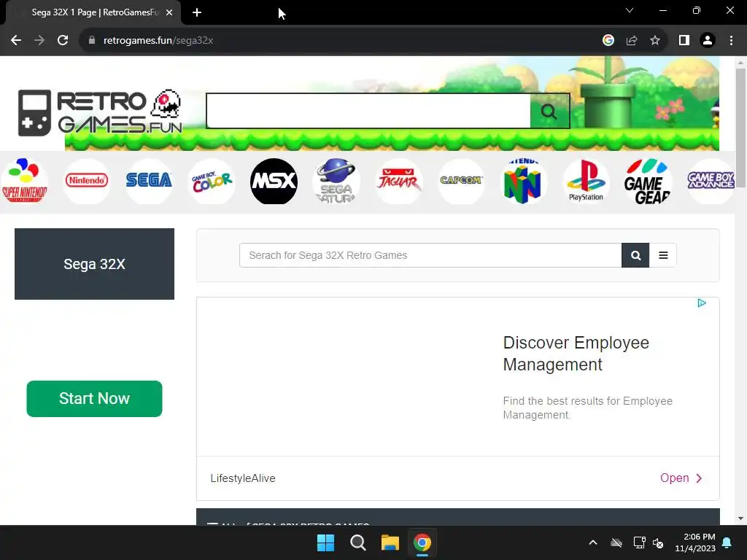Open the notifications bell
Screen dimensions: 747x560
pyautogui.click(x=727, y=542)
